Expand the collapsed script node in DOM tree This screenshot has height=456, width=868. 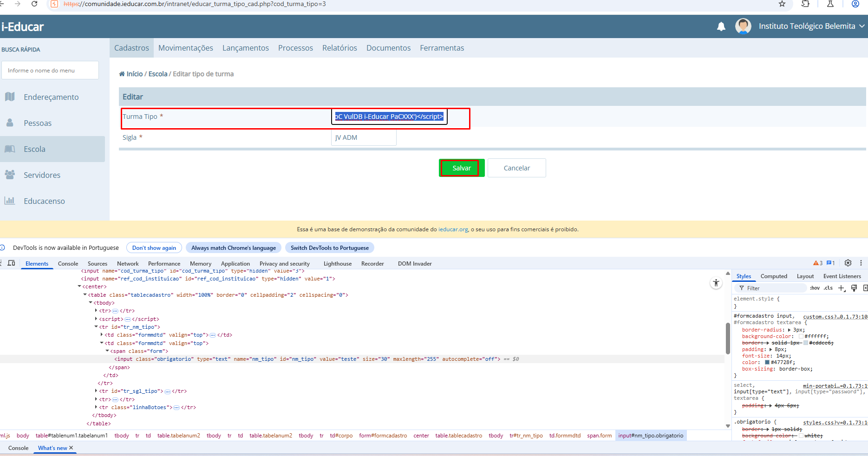pos(96,319)
